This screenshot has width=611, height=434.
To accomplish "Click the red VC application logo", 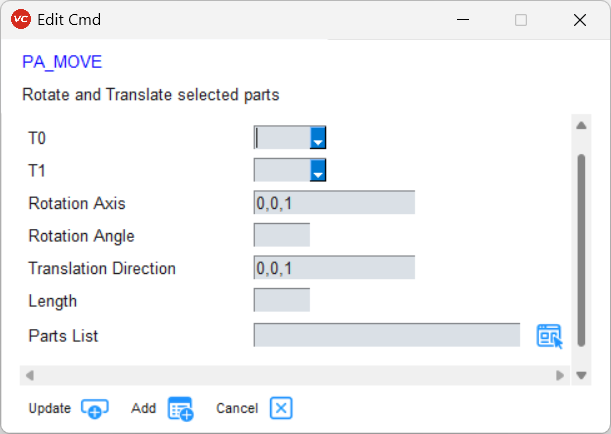I will (x=21, y=19).
